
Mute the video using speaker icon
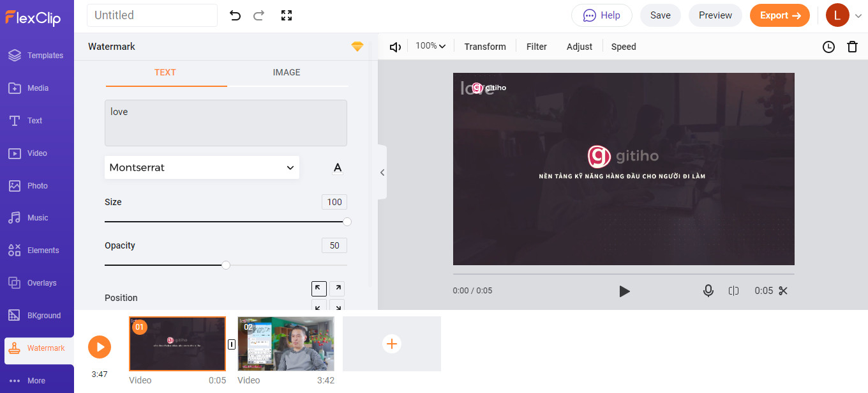(395, 47)
